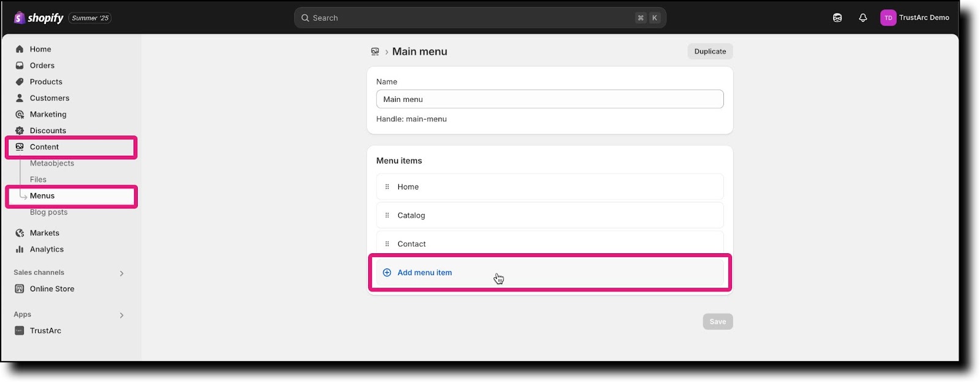Open the Discounts section
This screenshot has height=382, width=980.
click(x=48, y=131)
